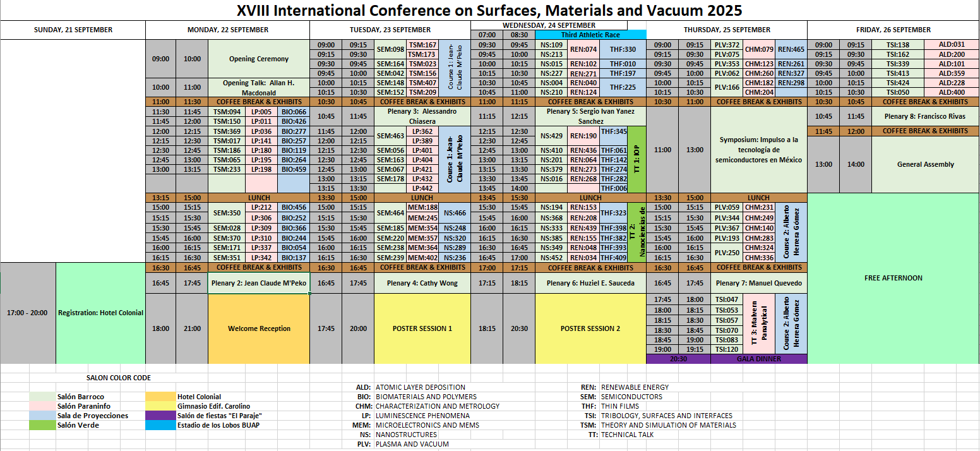This screenshot has height=451, width=980.
Task: Click session cell "THF:330"
Action: 623,49
